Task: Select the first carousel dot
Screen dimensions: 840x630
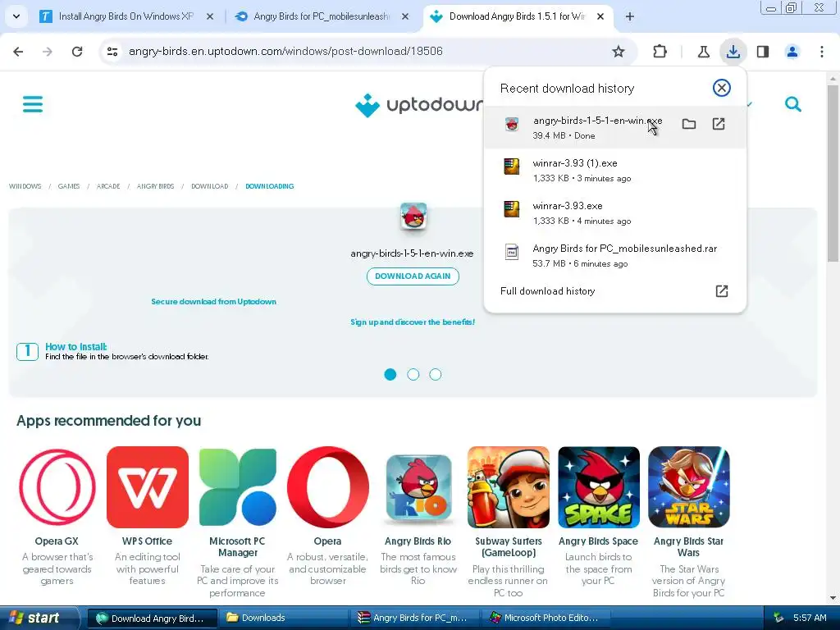Action: [x=390, y=374]
